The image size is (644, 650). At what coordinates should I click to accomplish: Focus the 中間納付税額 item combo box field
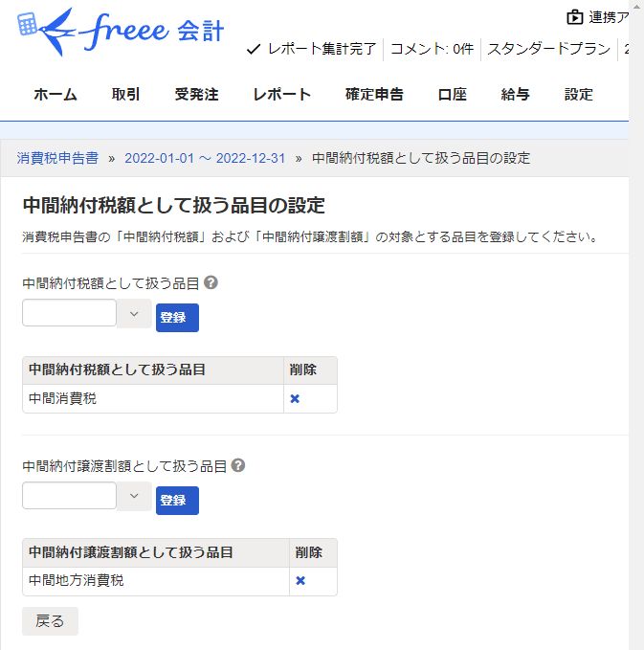tap(69, 313)
